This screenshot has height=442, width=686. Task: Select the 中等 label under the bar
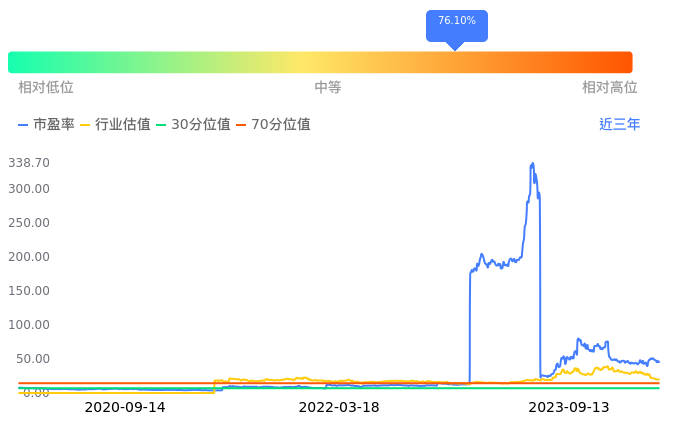tap(328, 88)
